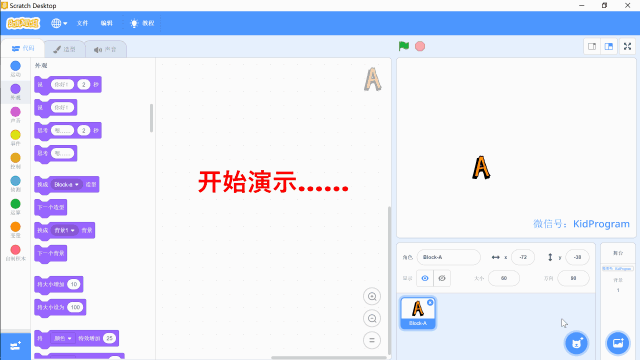Open the 教程 tutorials lightbulb
640x360 pixels.
[142, 23]
